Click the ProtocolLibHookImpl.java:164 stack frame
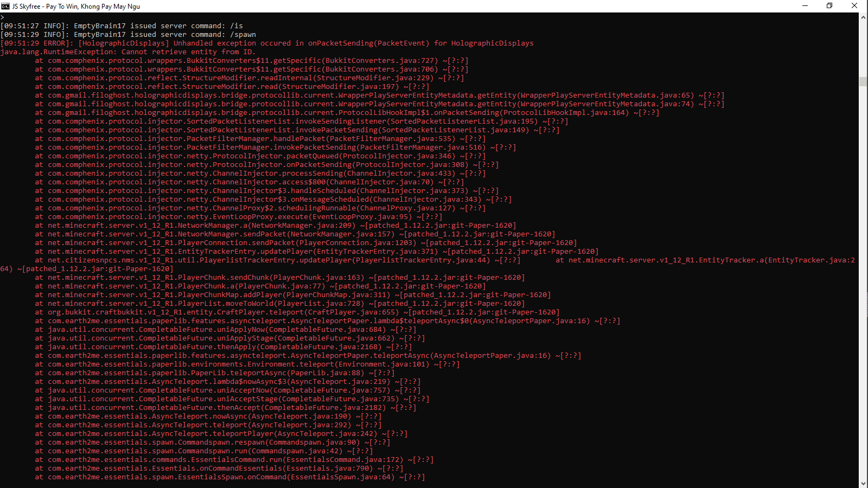The image size is (868, 488). [347, 113]
